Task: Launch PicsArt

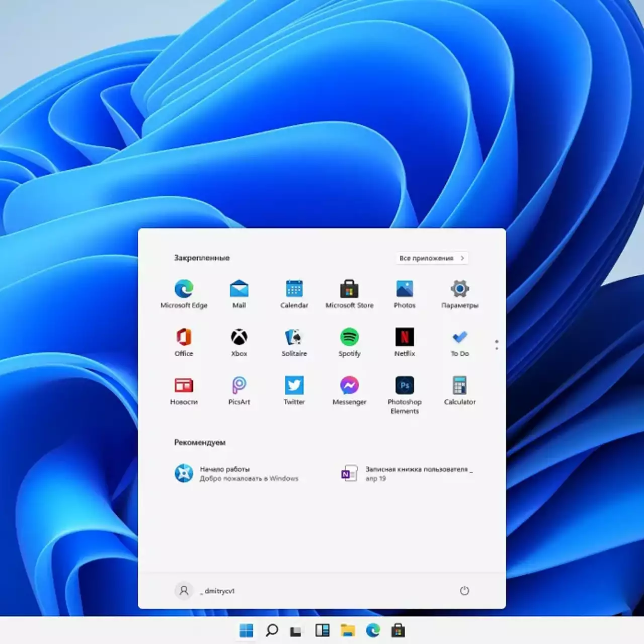Action: point(239,390)
